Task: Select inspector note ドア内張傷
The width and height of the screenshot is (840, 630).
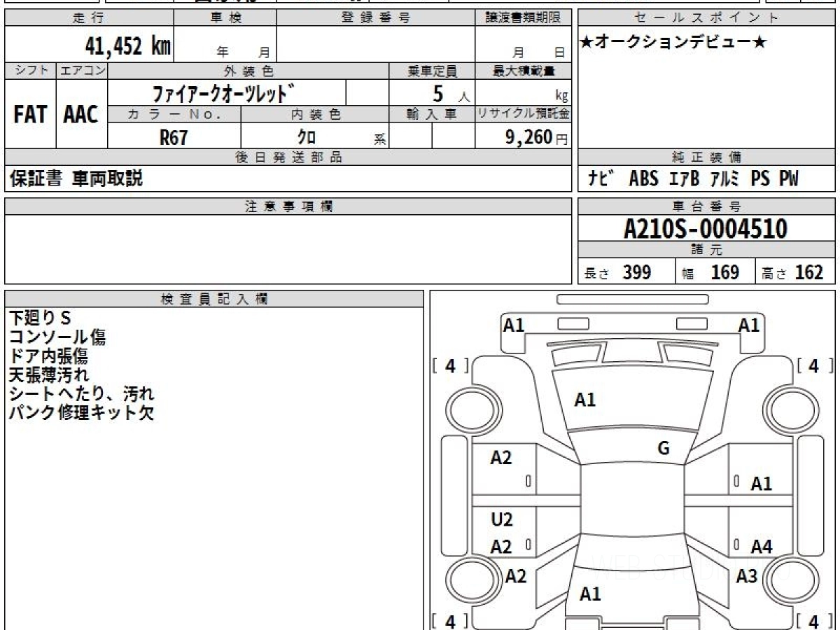Action: (48, 356)
